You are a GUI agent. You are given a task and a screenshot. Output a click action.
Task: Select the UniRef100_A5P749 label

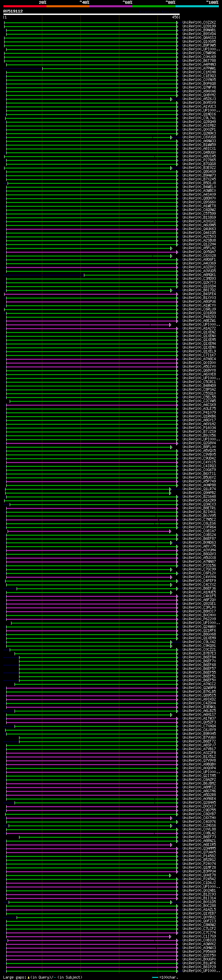199,481
